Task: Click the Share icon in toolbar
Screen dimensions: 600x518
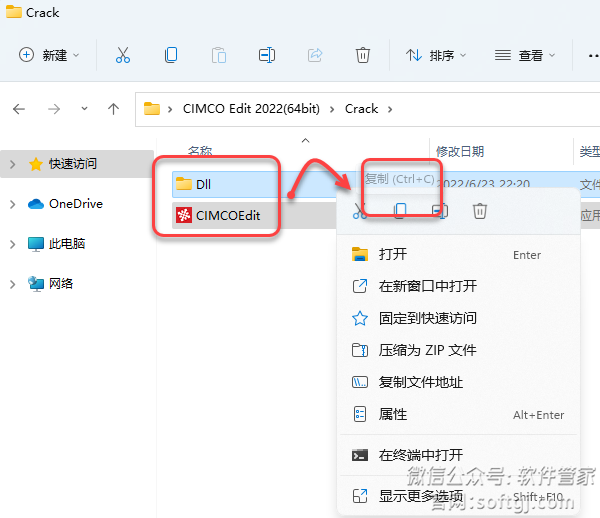Action: pyautogui.click(x=315, y=55)
